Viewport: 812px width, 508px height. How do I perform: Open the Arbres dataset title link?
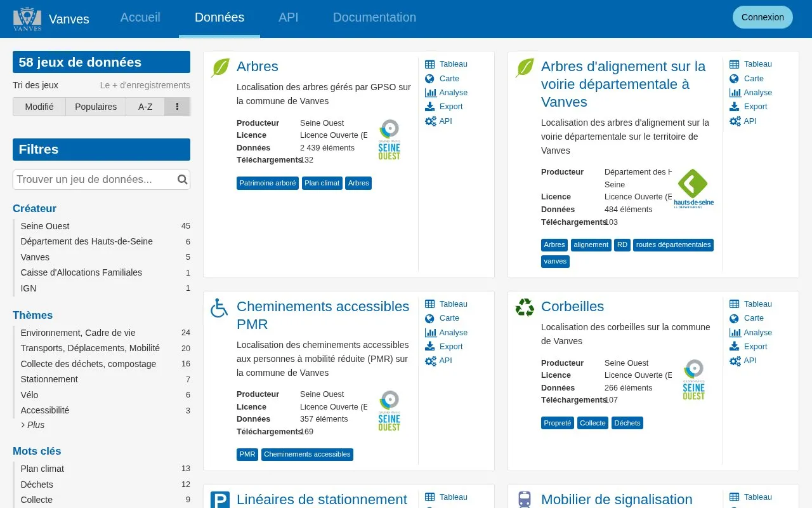pyautogui.click(x=258, y=67)
